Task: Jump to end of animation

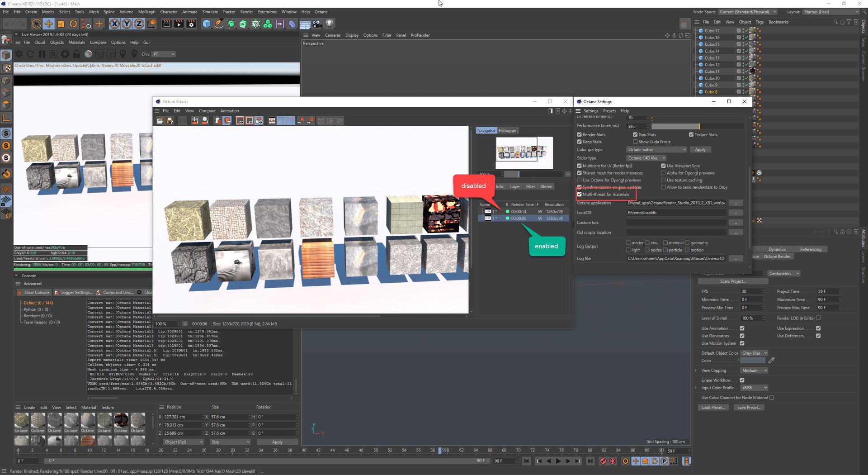Action: (590, 461)
